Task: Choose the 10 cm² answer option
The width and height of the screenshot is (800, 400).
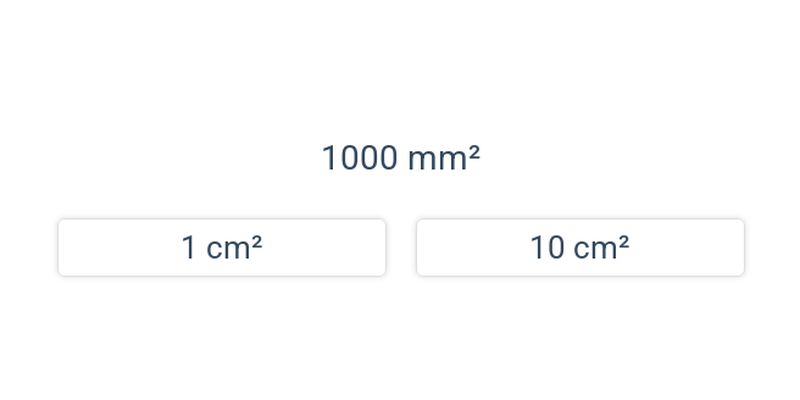Action: point(580,247)
